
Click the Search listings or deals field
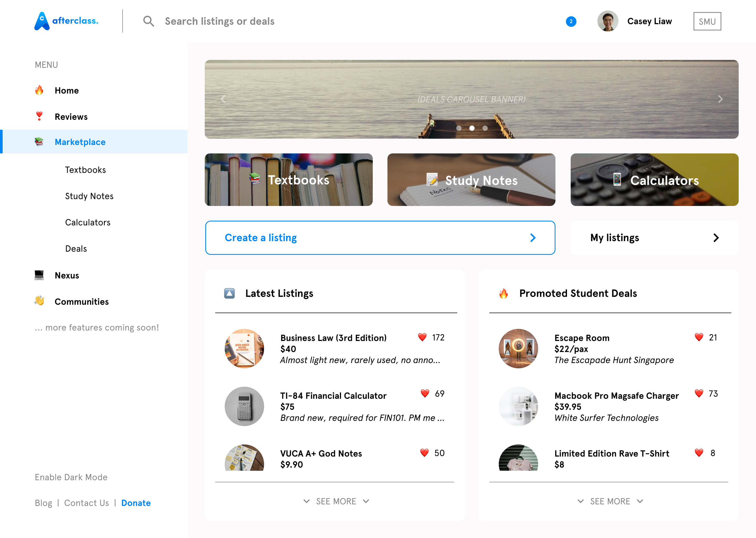coord(219,21)
